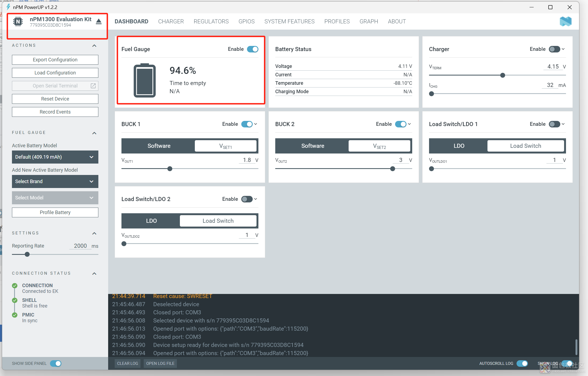Screen dimensions: 588x376
Task: Click the green SHELL status check icon
Action: 15,300
